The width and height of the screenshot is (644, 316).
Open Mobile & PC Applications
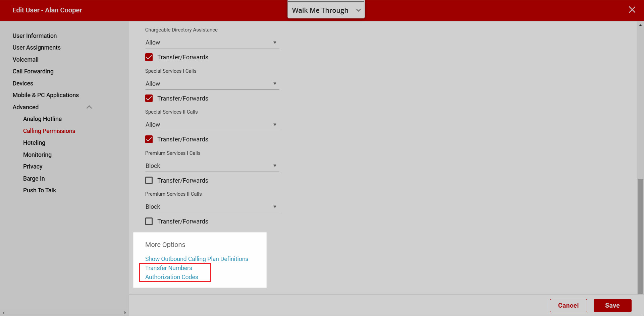[x=46, y=95]
